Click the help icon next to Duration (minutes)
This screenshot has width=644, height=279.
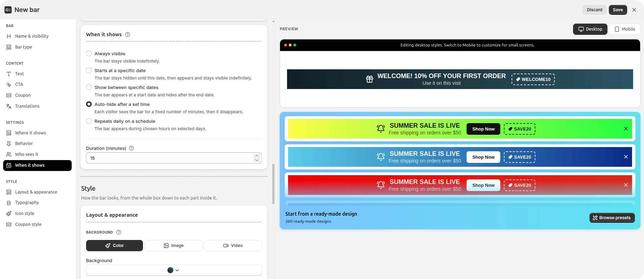(x=131, y=148)
